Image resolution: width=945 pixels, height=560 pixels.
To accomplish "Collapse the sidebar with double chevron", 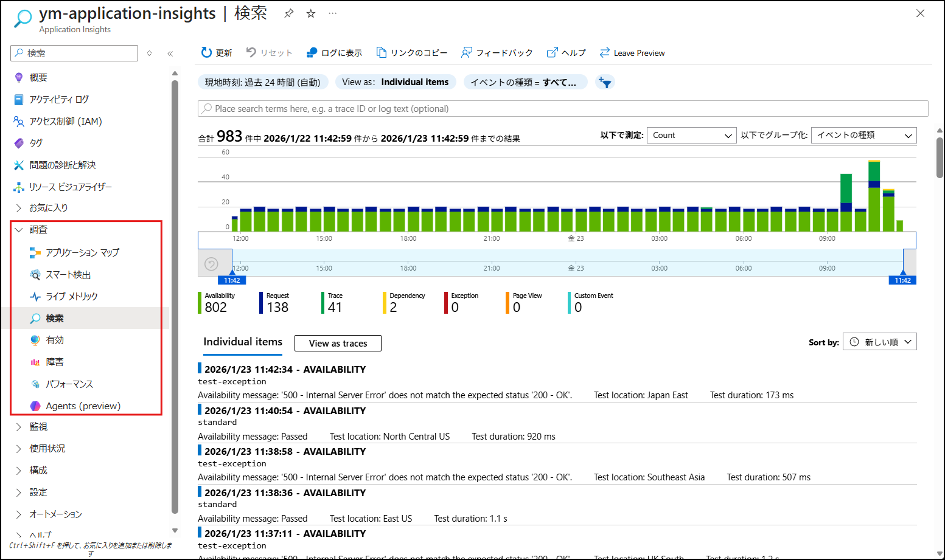I will click(170, 54).
